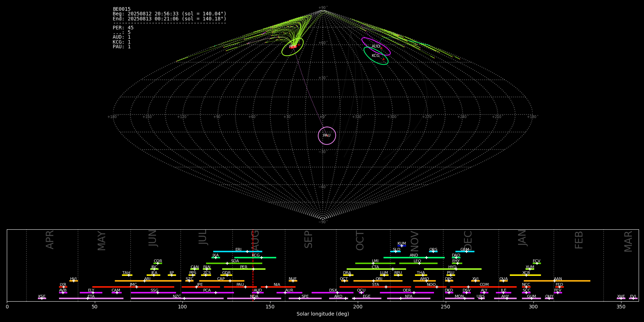This screenshot has height=322, width=644.
Task: Select the orange CAP bar in the timeline
Action: click(x=222, y=281)
